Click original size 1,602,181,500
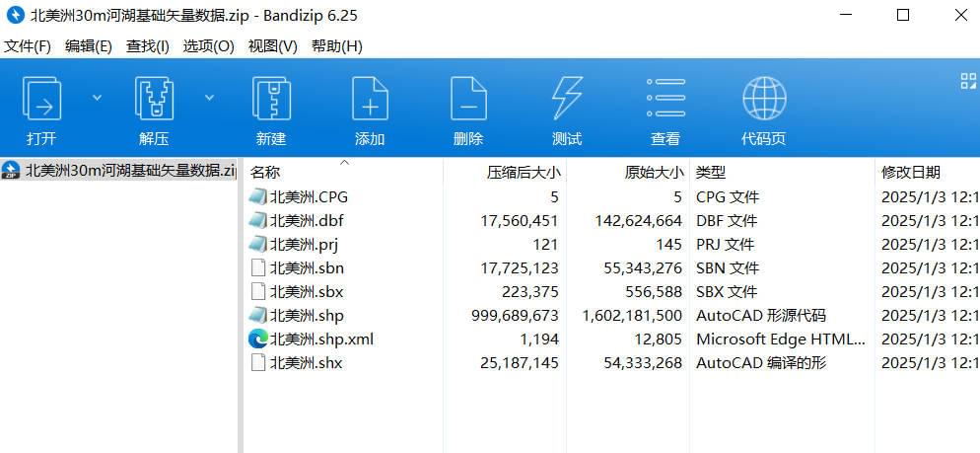980x453 pixels. [x=632, y=316]
